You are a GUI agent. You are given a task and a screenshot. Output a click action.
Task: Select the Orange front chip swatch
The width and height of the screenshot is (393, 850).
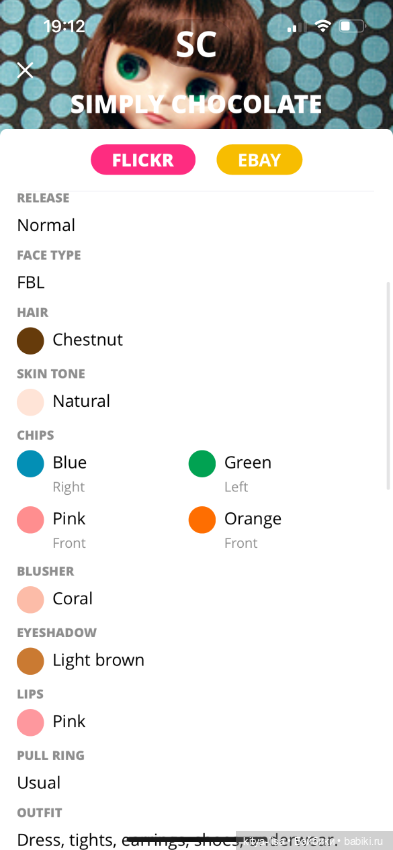[202, 519]
